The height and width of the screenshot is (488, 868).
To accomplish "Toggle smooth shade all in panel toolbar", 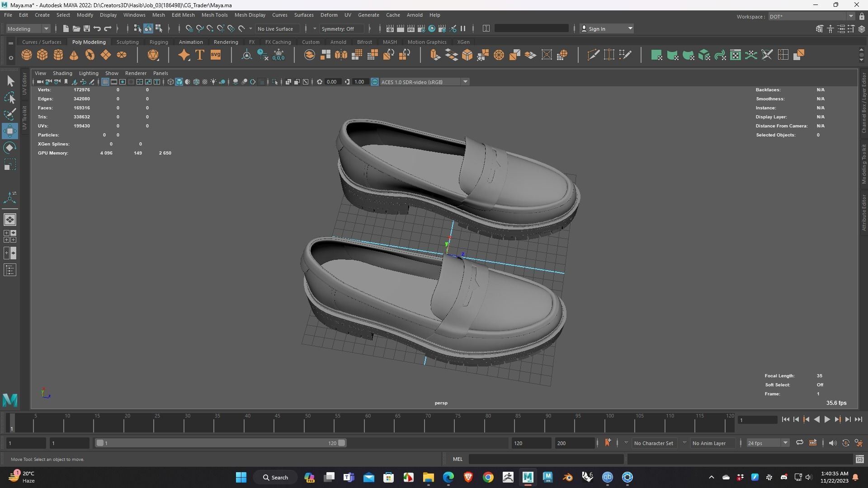I will click(179, 82).
